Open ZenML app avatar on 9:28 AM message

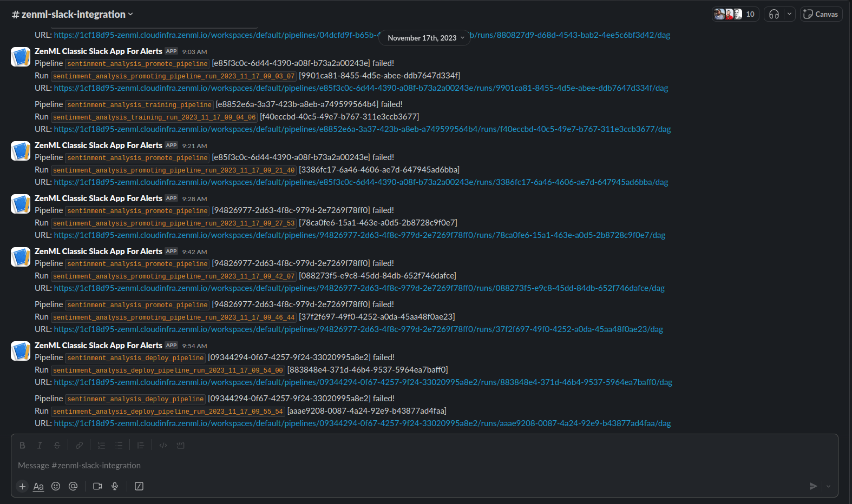point(21,204)
